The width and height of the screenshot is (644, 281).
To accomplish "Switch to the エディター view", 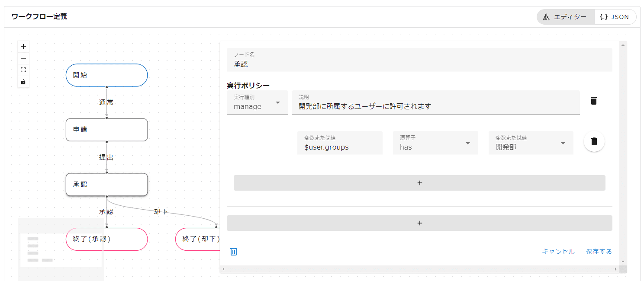I will (566, 17).
